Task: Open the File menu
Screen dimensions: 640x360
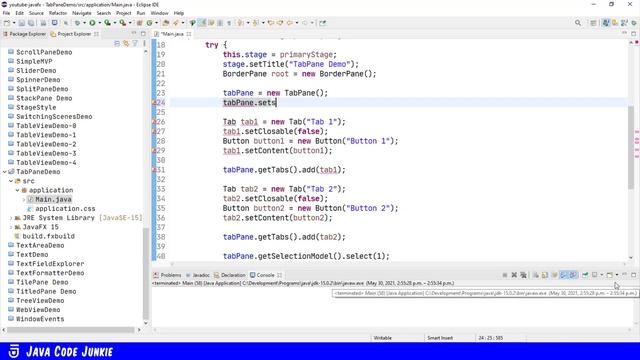Action: [6, 13]
